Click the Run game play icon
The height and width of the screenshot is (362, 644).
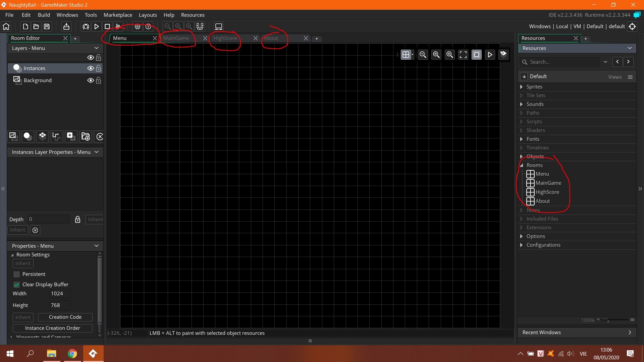click(x=96, y=26)
